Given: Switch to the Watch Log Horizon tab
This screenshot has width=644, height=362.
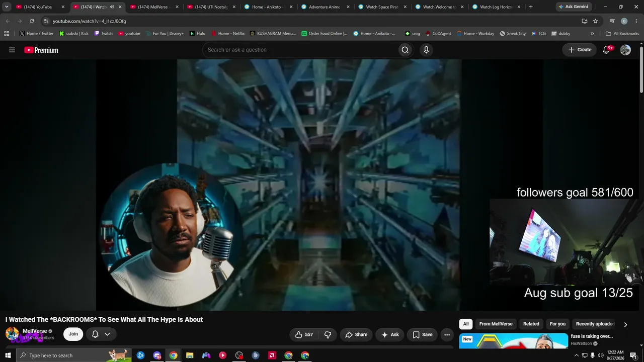Looking at the screenshot, I should click(496, 7).
